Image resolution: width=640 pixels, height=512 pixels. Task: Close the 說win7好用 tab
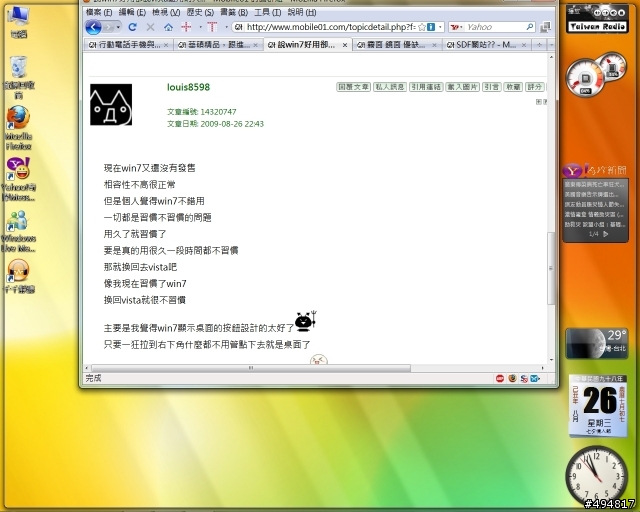pyautogui.click(x=345, y=45)
